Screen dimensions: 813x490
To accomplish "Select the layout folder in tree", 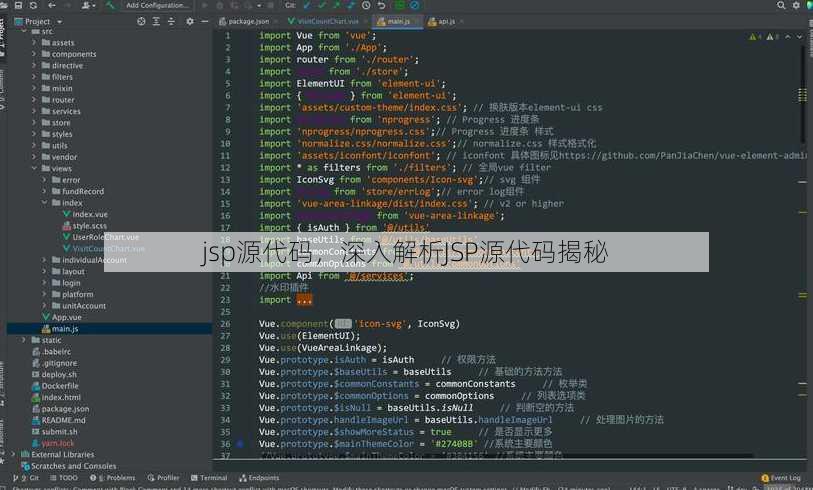I will click(68, 271).
